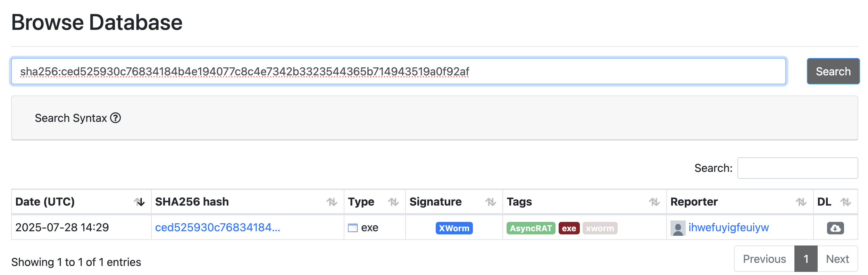The width and height of the screenshot is (868, 275).
Task: Click the table filter Search field
Action: click(x=797, y=168)
